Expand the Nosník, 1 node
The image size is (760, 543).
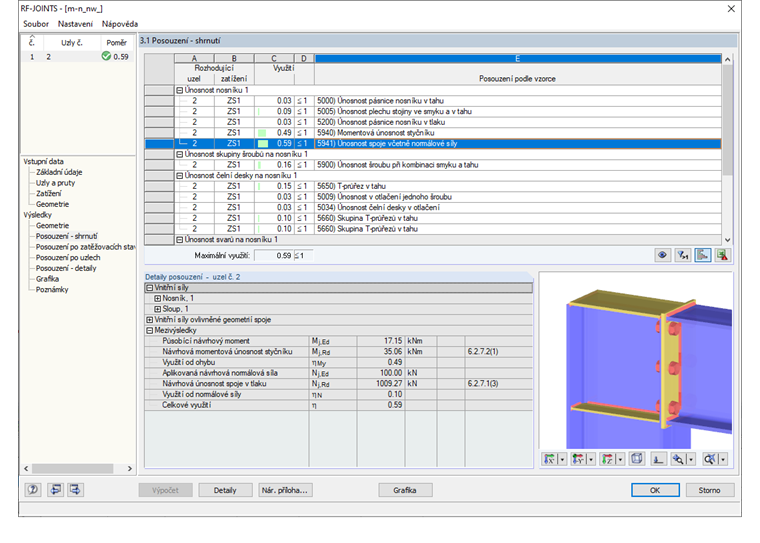pos(158,298)
